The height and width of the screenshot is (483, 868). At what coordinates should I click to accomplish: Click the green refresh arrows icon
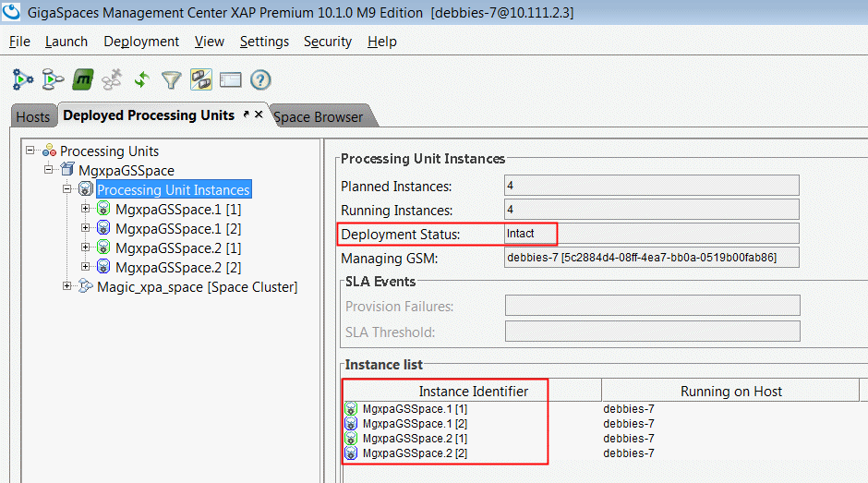142,79
